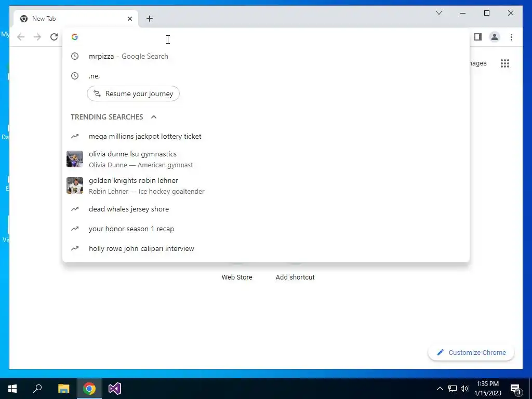
Task: Select mrpizza Google Search suggestion
Action: [266, 56]
